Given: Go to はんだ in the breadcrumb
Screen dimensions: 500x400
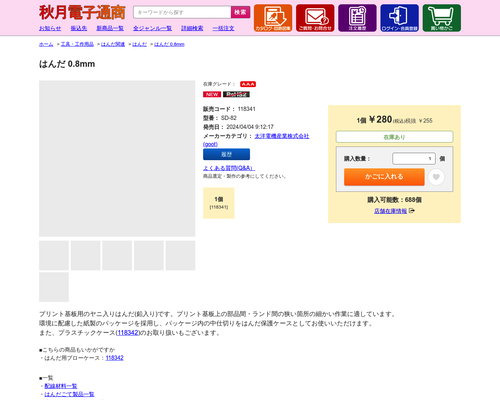Looking at the screenshot, I should pos(139,44).
